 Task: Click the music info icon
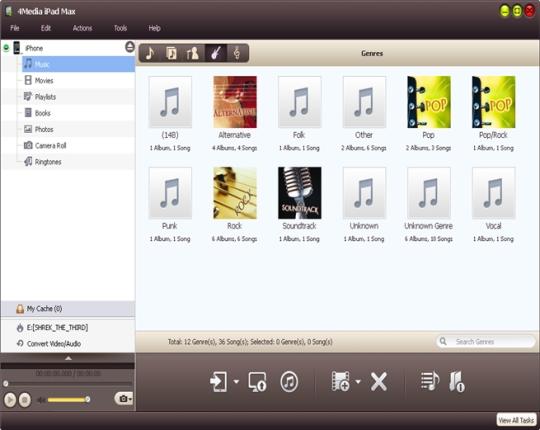(457, 381)
